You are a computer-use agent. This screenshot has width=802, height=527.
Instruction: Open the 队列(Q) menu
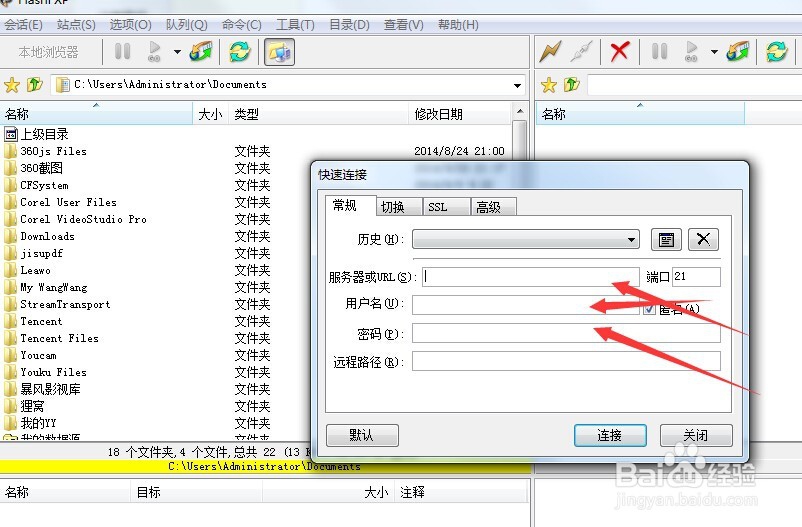click(x=187, y=25)
